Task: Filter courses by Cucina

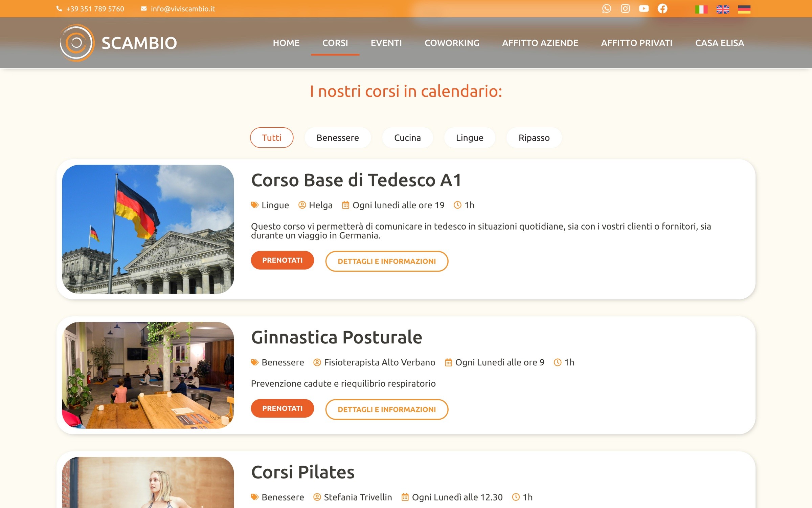Action: pyautogui.click(x=407, y=137)
